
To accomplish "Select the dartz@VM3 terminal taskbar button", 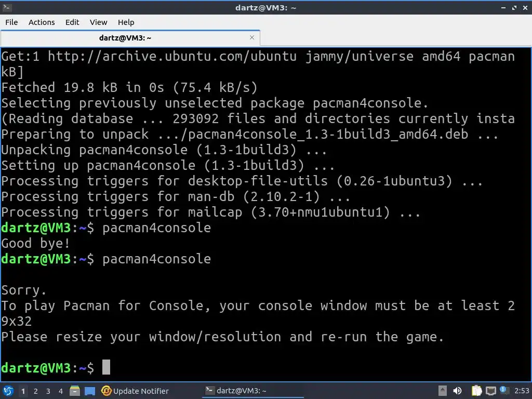I will coord(253,391).
